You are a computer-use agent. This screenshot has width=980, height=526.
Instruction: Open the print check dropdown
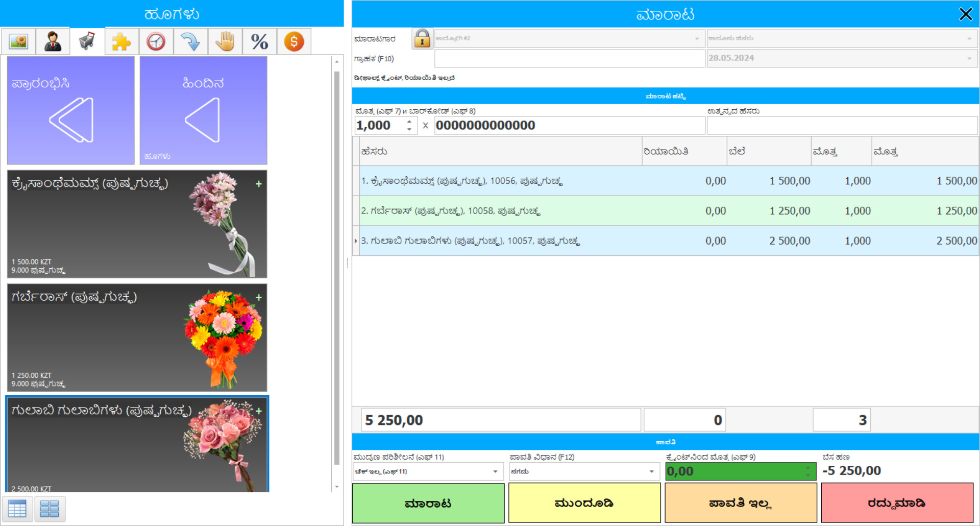tap(428, 471)
